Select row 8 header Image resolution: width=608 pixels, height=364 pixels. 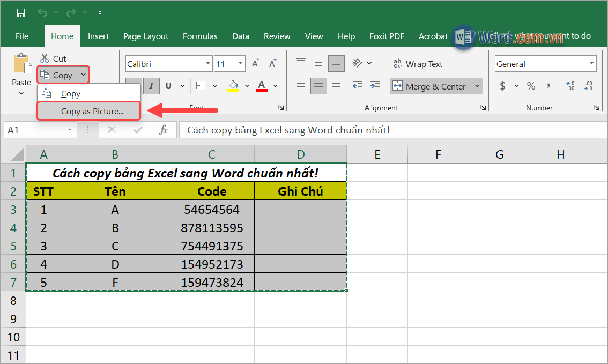[x=13, y=300]
